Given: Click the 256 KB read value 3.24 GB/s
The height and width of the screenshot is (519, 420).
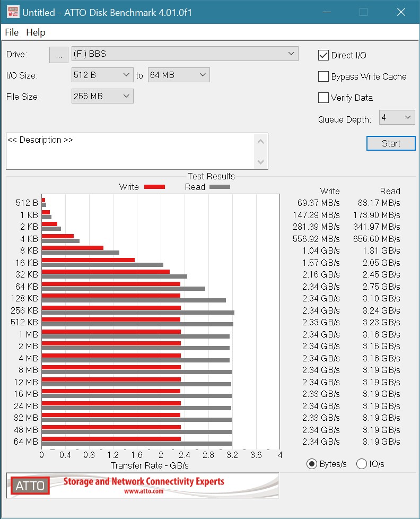Looking at the screenshot, I should point(382,310).
